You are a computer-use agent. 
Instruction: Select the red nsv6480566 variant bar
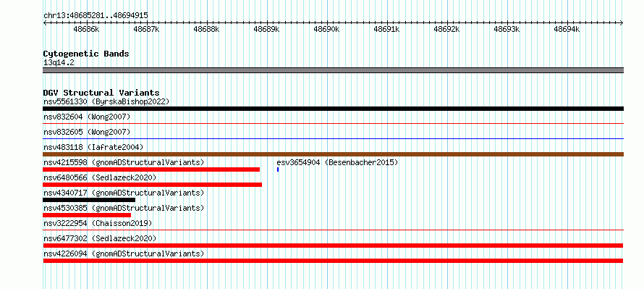(153, 185)
